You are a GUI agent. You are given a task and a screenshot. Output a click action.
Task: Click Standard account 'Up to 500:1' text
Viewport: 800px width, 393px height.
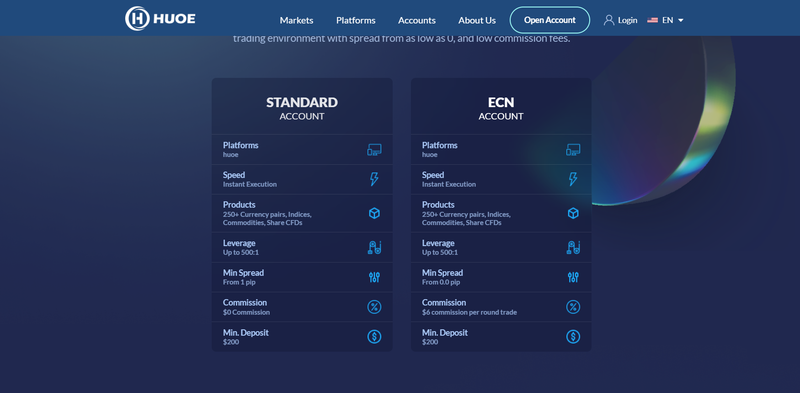point(241,253)
